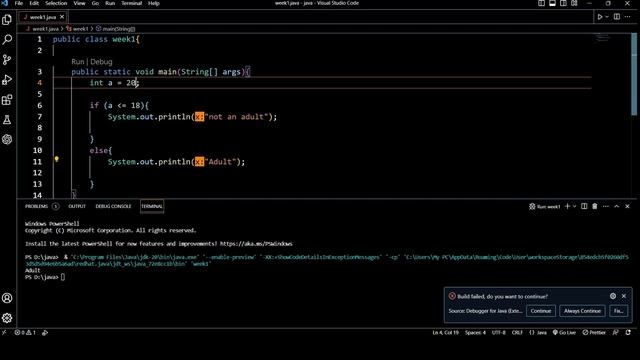The width and height of the screenshot is (640, 360).
Task: Click the Always Continue button
Action: 582,311
